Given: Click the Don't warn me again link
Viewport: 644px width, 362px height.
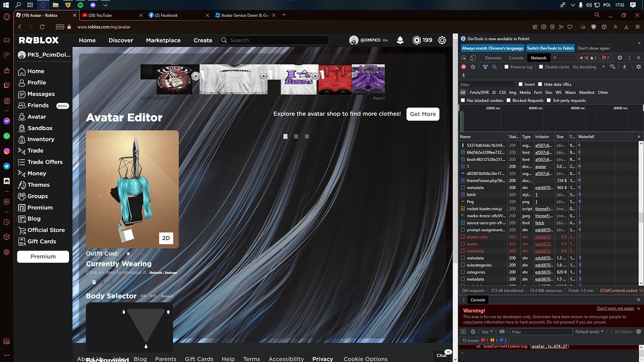Looking at the screenshot, I should pyautogui.click(x=616, y=308).
